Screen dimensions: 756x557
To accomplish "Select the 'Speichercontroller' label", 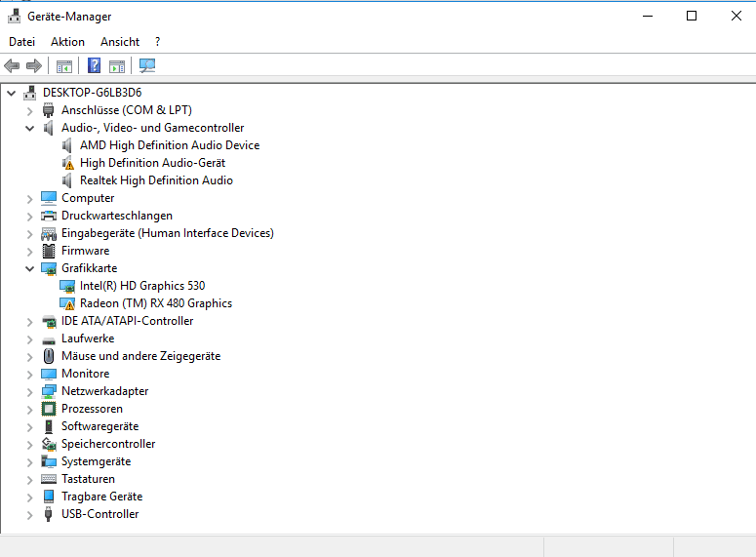I will tap(108, 444).
